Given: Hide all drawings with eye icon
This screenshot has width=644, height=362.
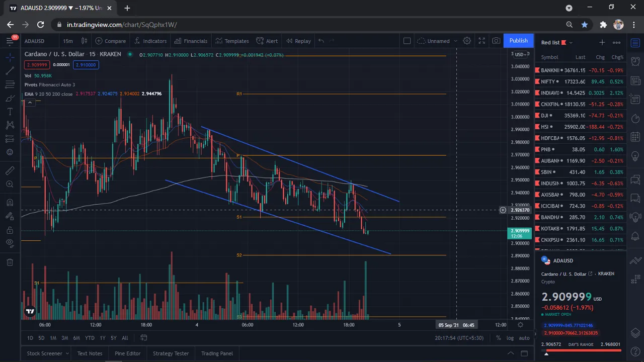Looking at the screenshot, I should pos(10,243).
